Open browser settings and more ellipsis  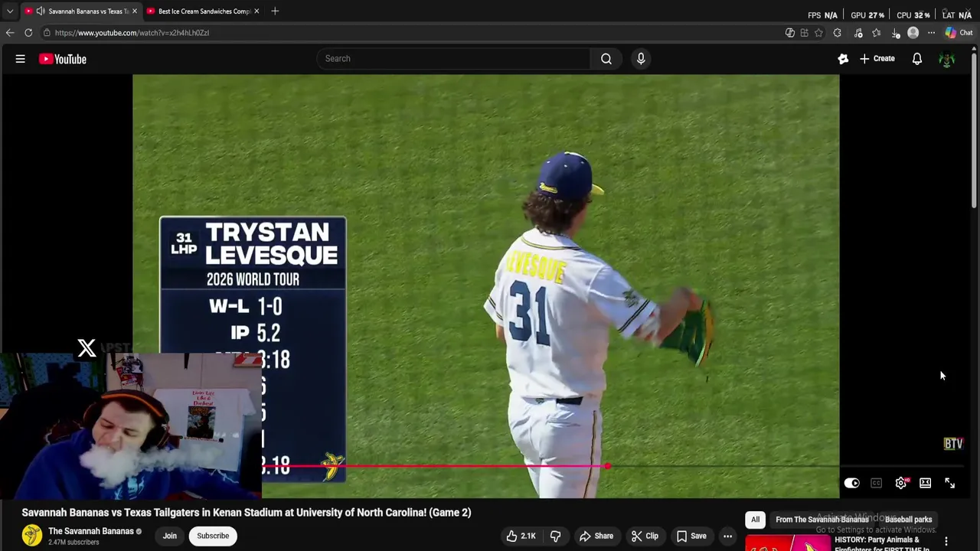tap(932, 33)
